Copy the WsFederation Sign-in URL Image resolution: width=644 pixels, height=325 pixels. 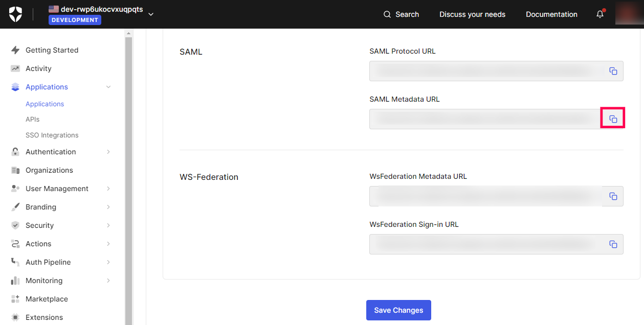[x=613, y=244]
